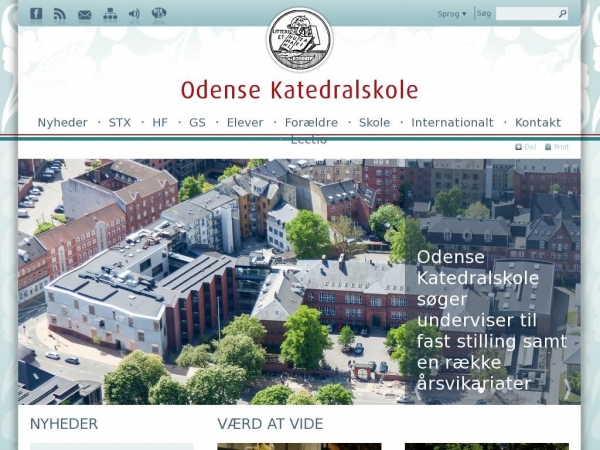
Task: Open the Kontakt menu item
Action: [x=538, y=122]
